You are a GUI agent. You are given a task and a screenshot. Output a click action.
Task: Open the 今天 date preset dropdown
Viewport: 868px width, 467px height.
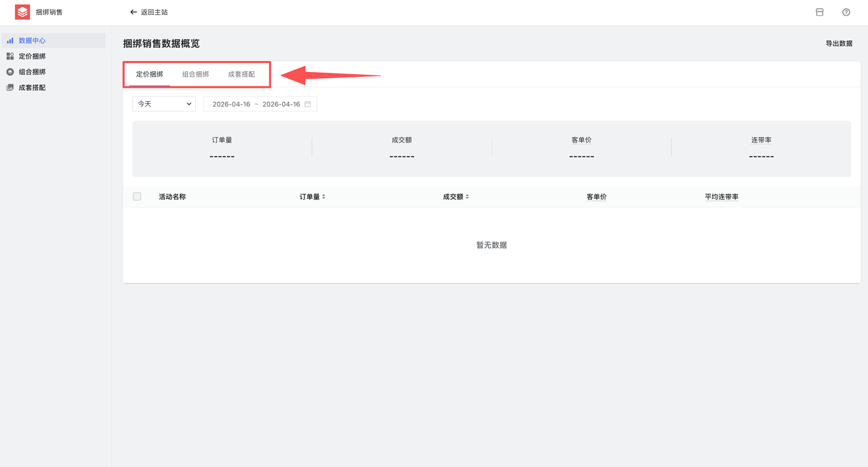click(x=163, y=104)
